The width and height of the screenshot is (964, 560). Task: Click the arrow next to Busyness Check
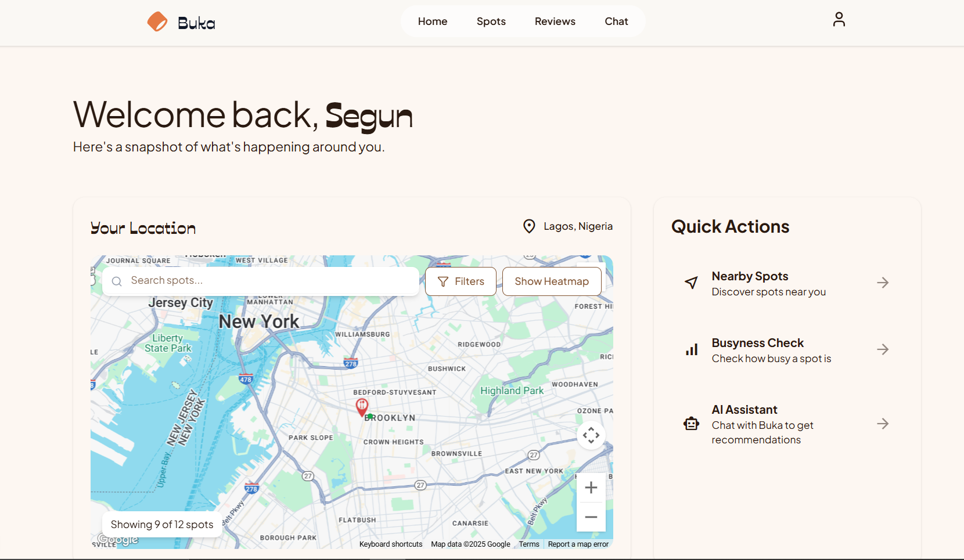coord(883,349)
